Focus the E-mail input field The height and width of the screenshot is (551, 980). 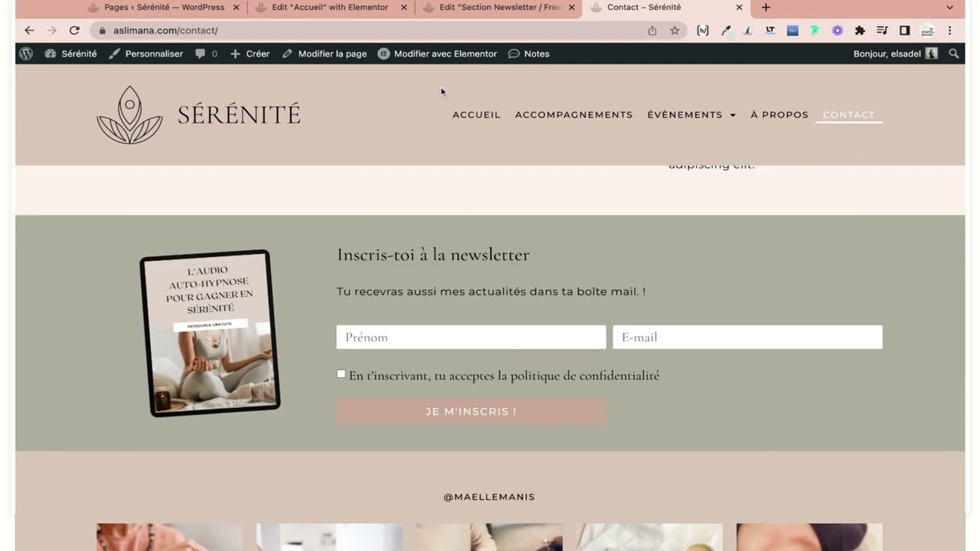(x=747, y=337)
